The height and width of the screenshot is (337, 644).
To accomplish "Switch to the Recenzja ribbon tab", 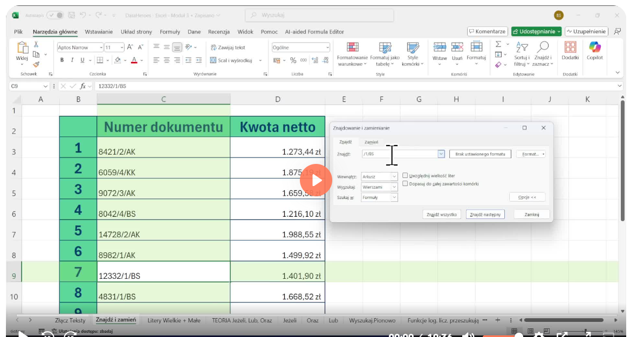I will click(x=218, y=32).
